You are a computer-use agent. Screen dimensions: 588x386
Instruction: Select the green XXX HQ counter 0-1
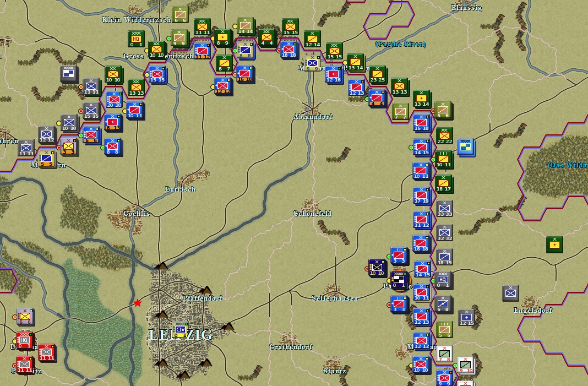(136, 39)
